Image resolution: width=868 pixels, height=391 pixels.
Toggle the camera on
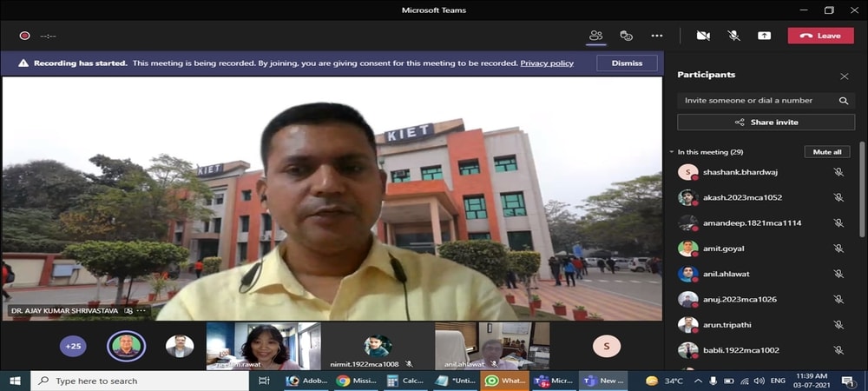703,36
